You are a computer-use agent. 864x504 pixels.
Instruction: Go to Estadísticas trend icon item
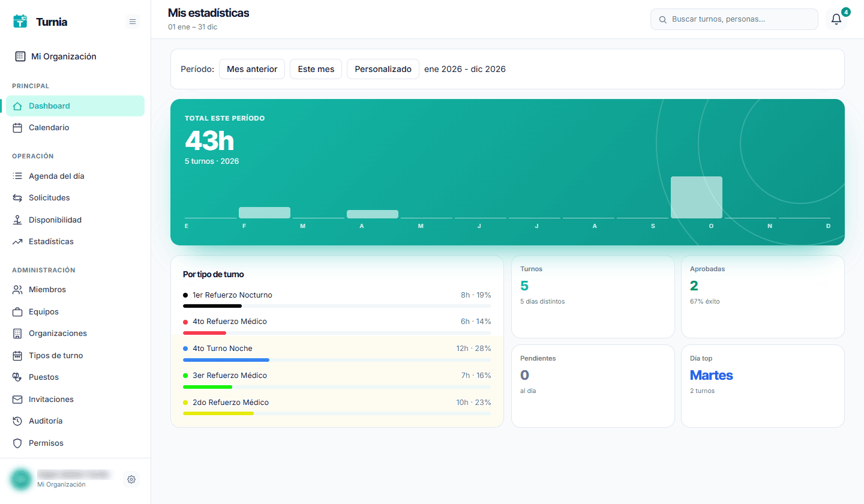pos(75,242)
